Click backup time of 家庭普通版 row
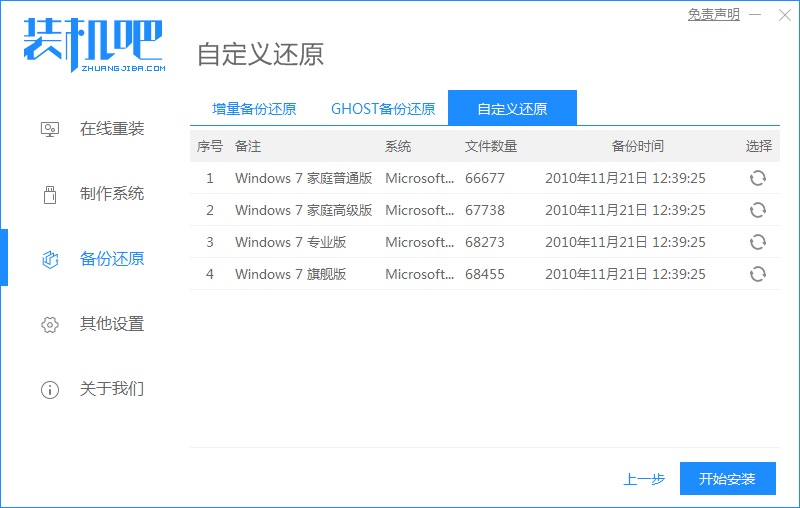Screen dimensions: 800x508 (625, 178)
